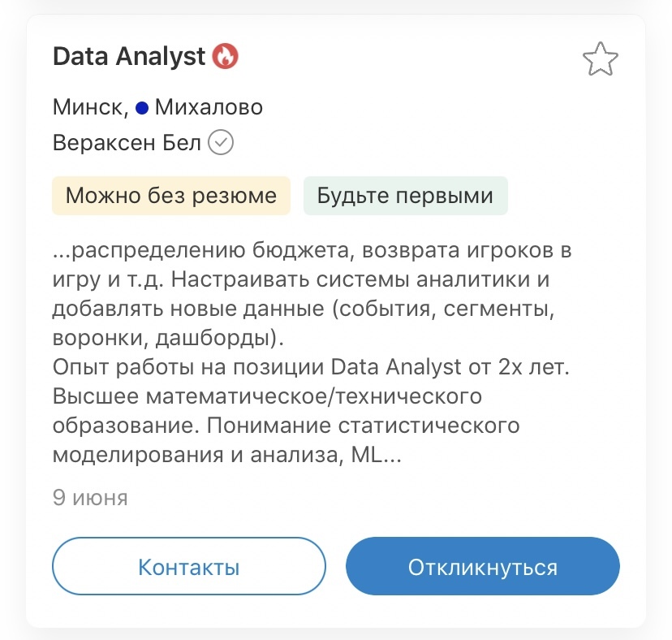672x640 pixels.
Task: Click the Будьте первыми tag
Action: (406, 196)
